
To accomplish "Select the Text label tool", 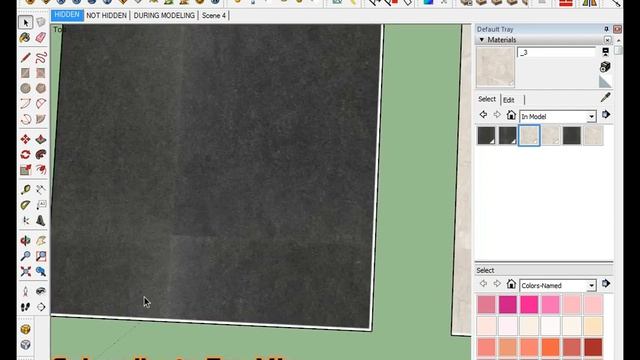I will [x=41, y=205].
